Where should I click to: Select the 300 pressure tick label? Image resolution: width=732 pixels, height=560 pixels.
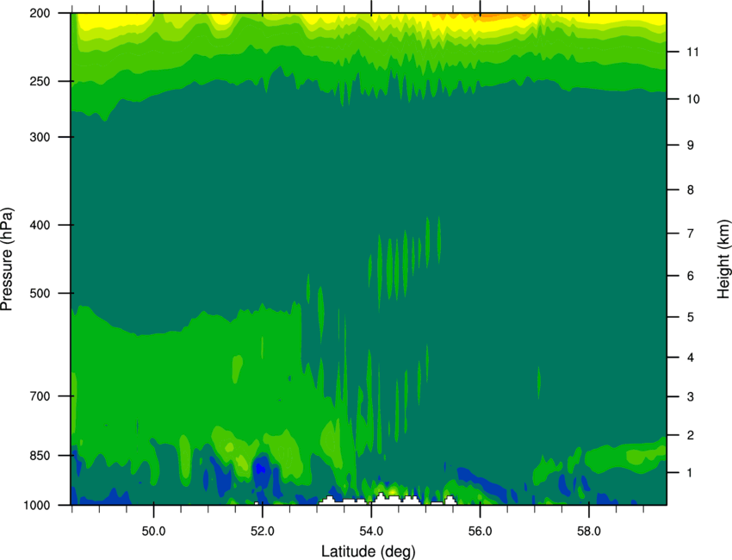(40, 137)
